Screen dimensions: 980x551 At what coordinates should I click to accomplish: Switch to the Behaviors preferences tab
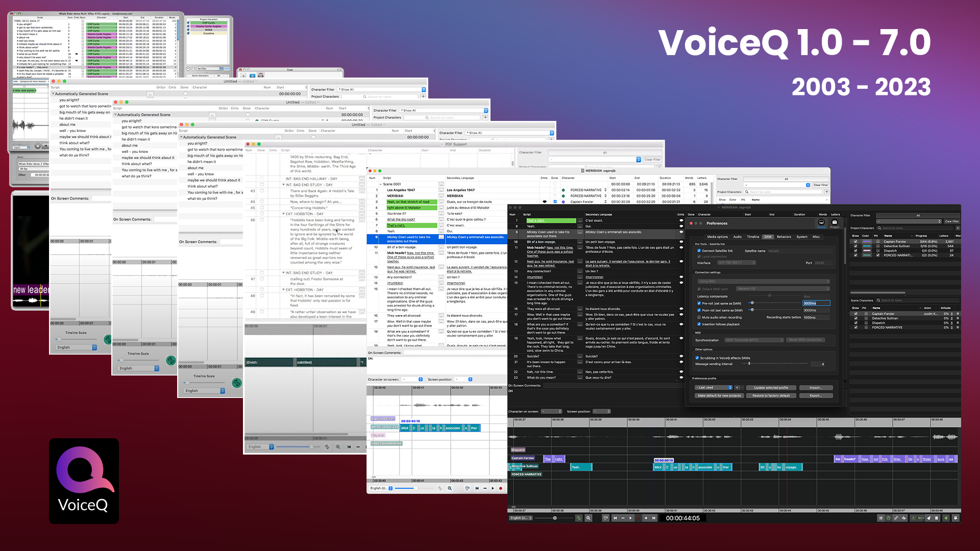click(x=784, y=237)
